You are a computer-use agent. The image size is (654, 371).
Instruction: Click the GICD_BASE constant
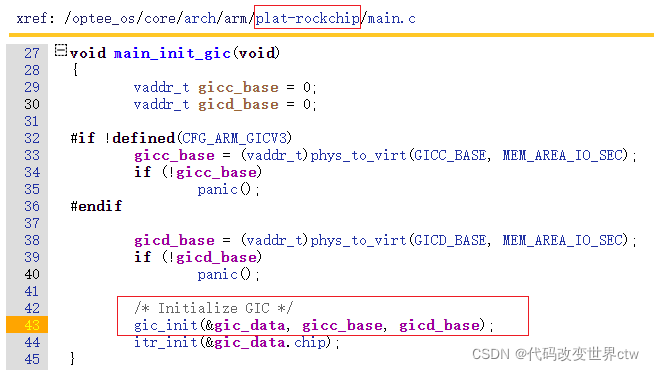[x=450, y=241]
